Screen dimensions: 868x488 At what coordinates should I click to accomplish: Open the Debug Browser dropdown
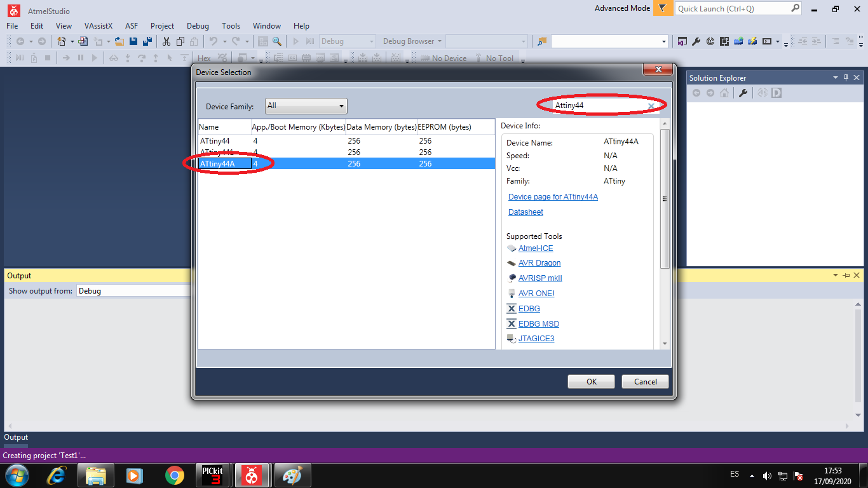(x=412, y=41)
